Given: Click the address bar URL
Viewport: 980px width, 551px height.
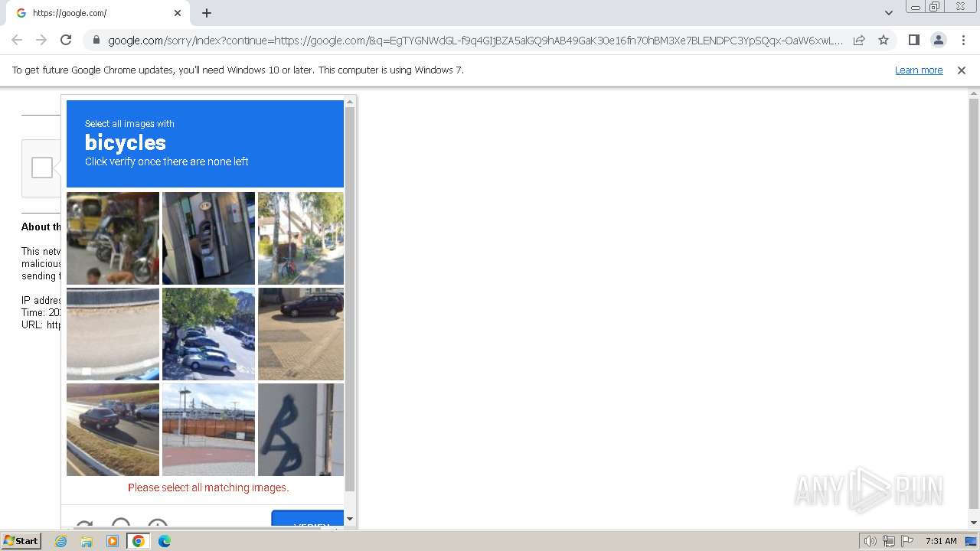Looking at the screenshot, I should pyautogui.click(x=475, y=40).
